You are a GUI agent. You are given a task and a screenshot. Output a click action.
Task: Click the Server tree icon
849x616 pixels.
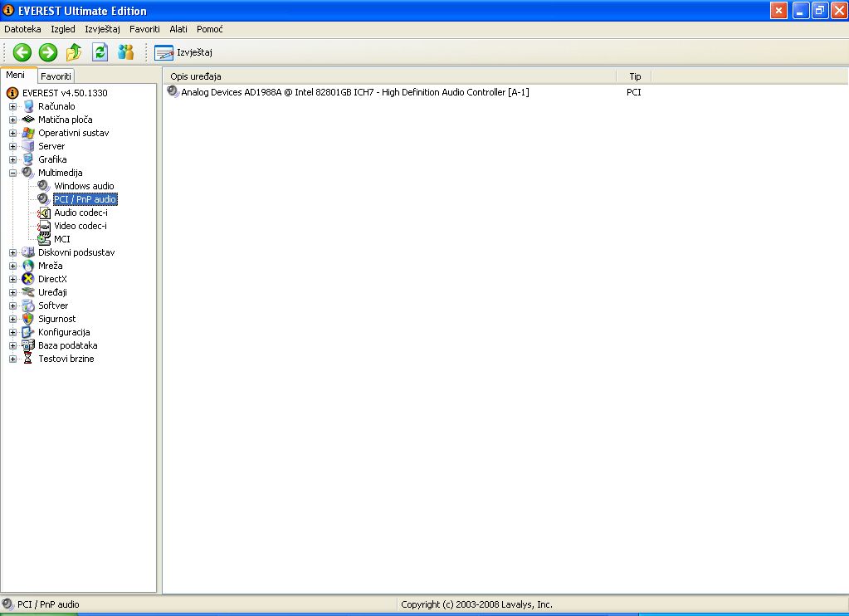28,146
